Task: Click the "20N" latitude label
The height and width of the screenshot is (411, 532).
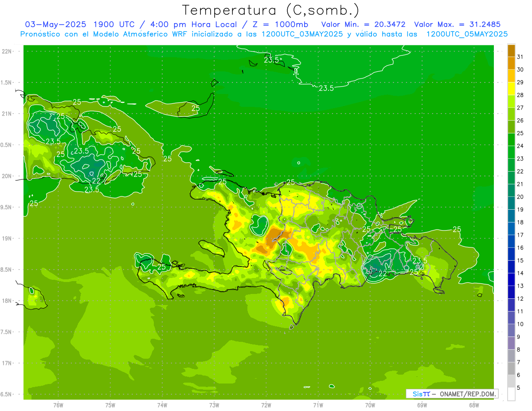Action: pos(7,176)
